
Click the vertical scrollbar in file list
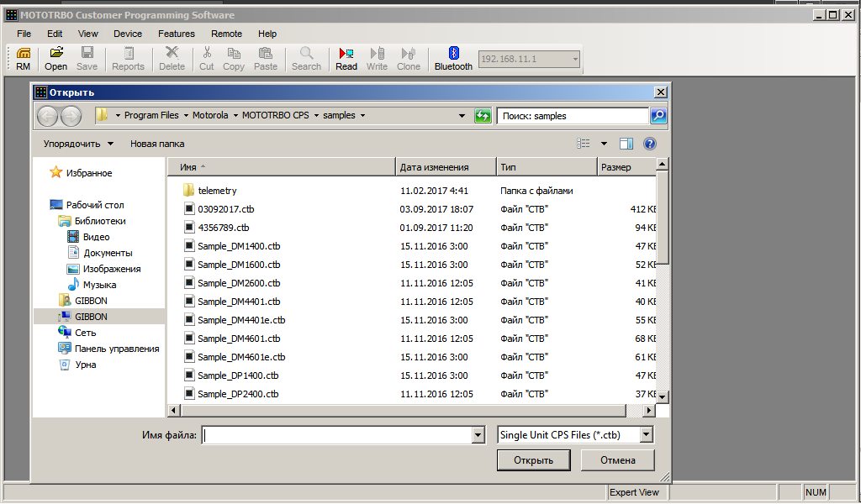click(663, 218)
